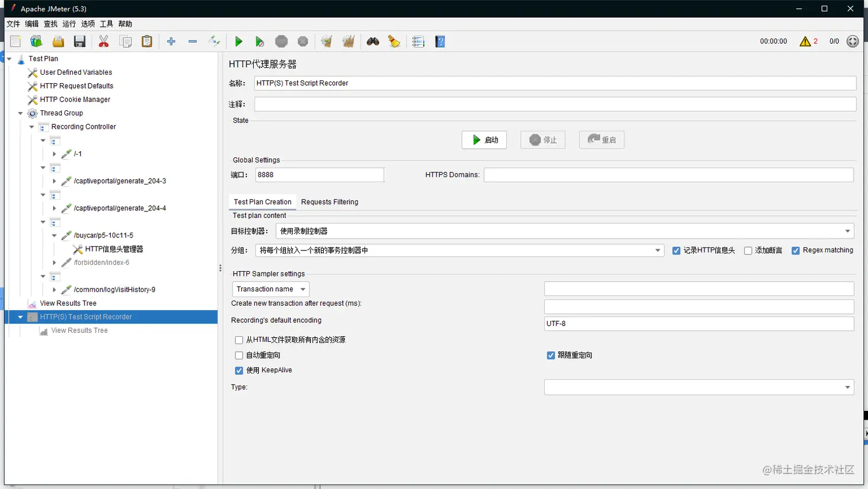Click the blue plus Expand All icon

(x=171, y=41)
